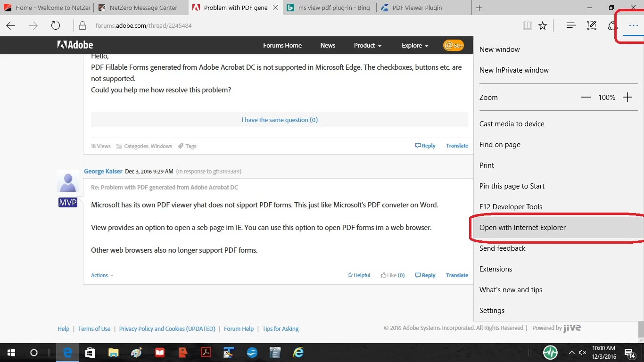
Task: Open the More actions (…) menu
Action: (x=633, y=26)
